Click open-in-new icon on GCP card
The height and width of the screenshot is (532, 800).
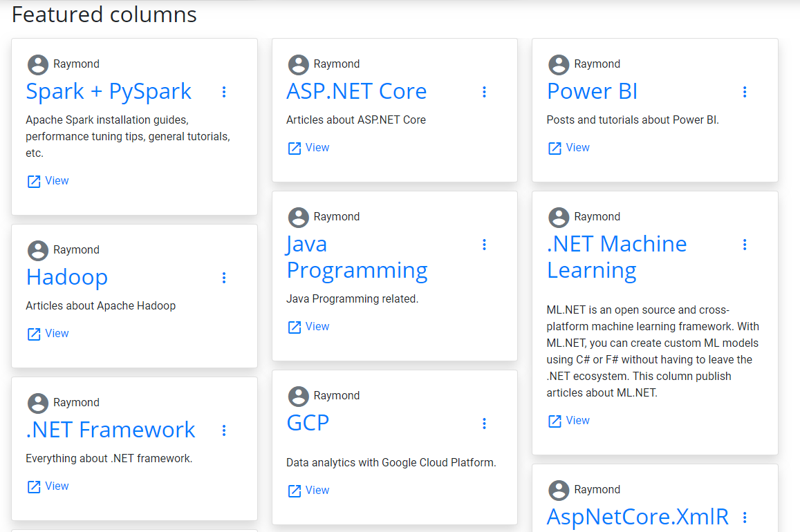tap(295, 491)
